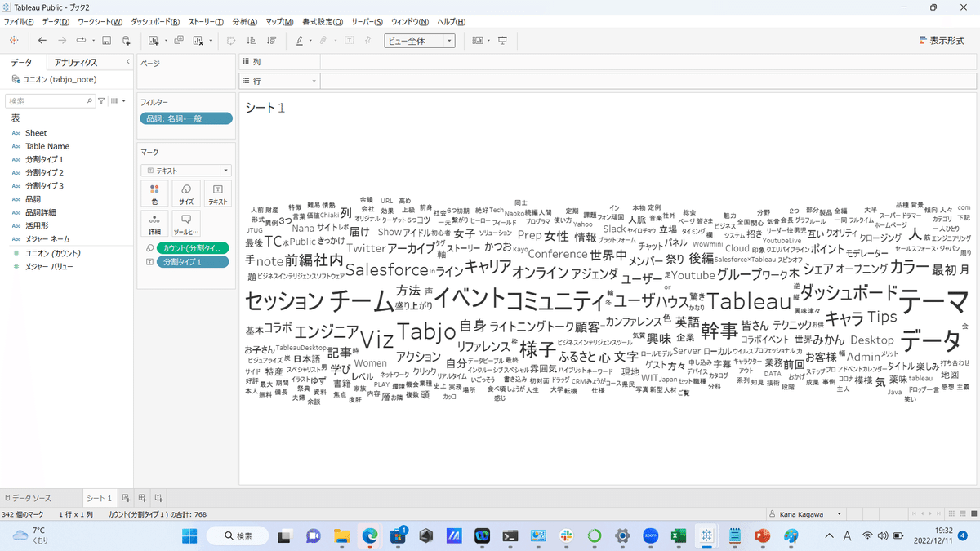Viewport: 980px width, 551px height.
Task: Open the 行 shelf dropdown arrow
Action: (x=314, y=82)
